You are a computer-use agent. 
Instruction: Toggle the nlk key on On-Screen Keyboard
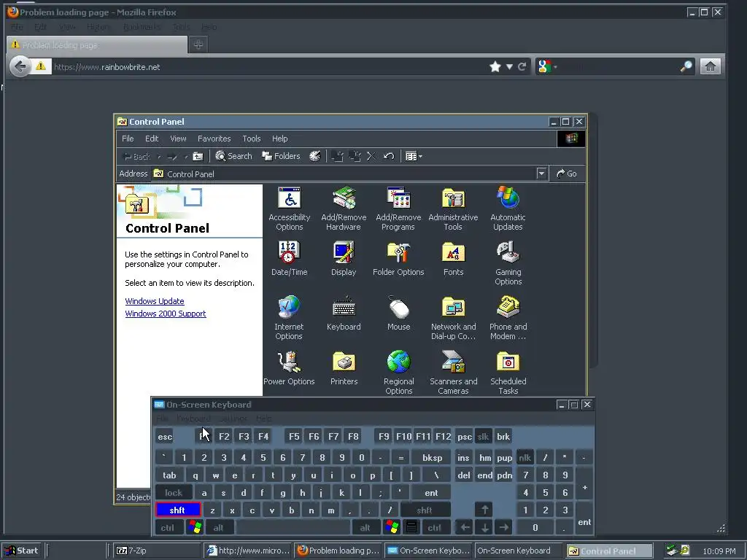tap(525, 458)
